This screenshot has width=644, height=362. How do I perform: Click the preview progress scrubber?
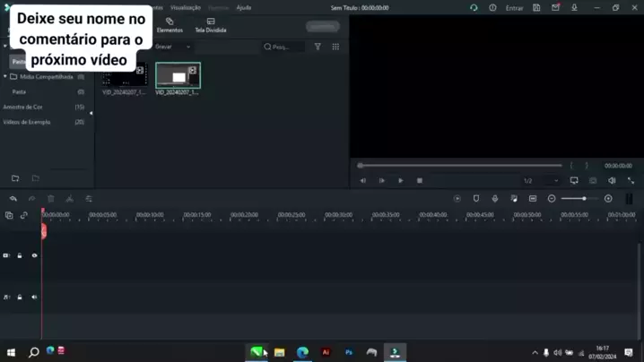coord(459,166)
